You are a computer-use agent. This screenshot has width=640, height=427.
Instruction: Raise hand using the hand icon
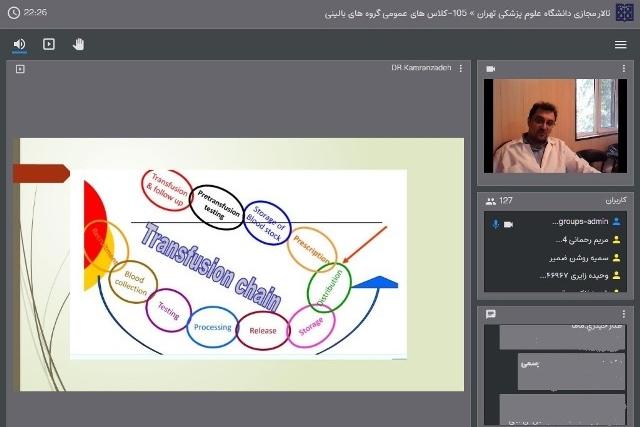coord(78,44)
